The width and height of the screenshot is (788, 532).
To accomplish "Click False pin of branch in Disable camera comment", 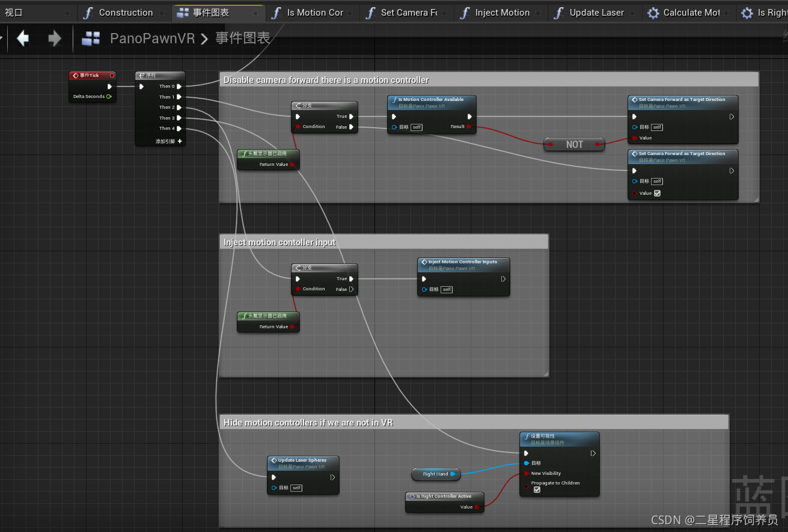I will pyautogui.click(x=352, y=127).
